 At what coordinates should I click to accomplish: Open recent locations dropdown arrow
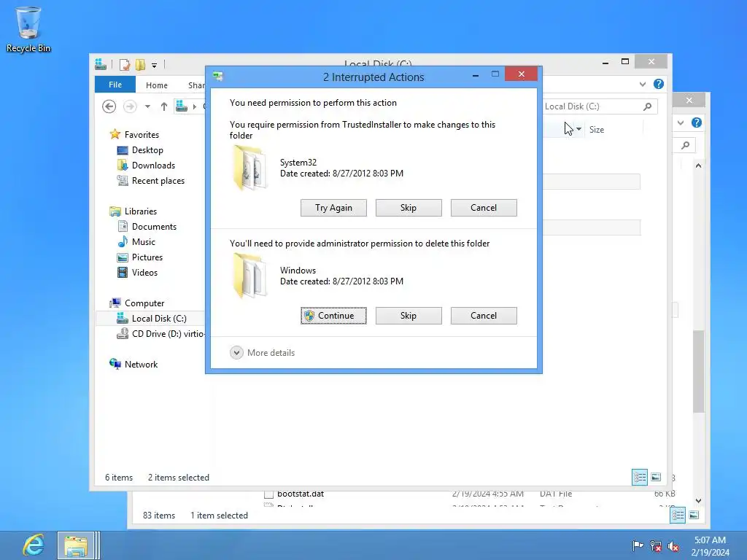147,106
